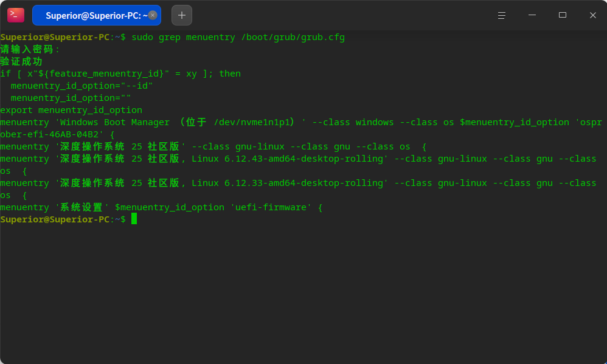Click the line menuentry_id_option="--id"
Image resolution: width=607 pixels, height=364 pixels.
pyautogui.click(x=82, y=86)
